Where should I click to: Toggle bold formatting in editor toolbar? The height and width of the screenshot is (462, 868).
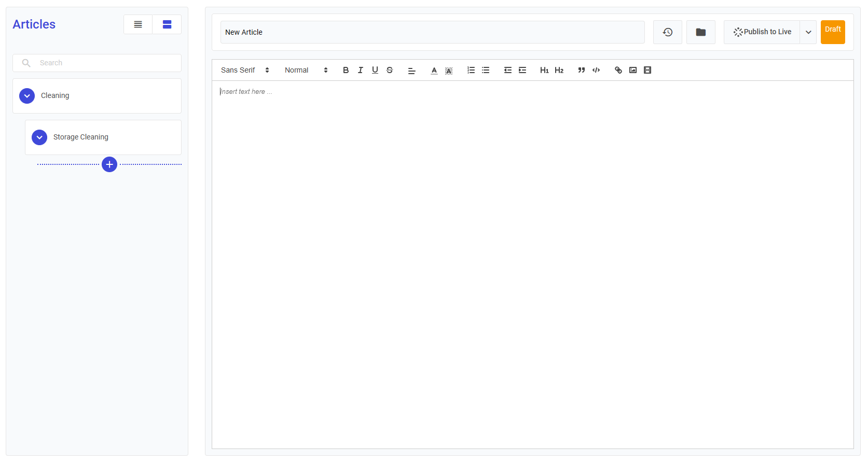coord(346,70)
